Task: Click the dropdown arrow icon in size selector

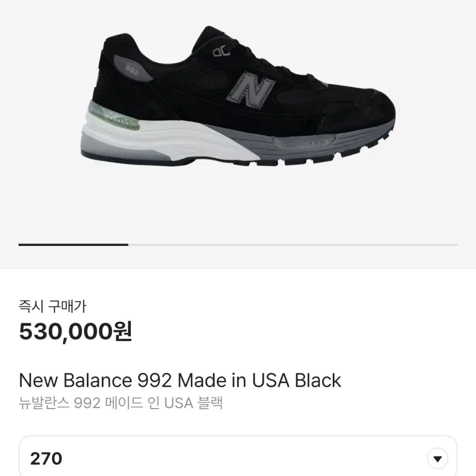Action: (x=437, y=458)
